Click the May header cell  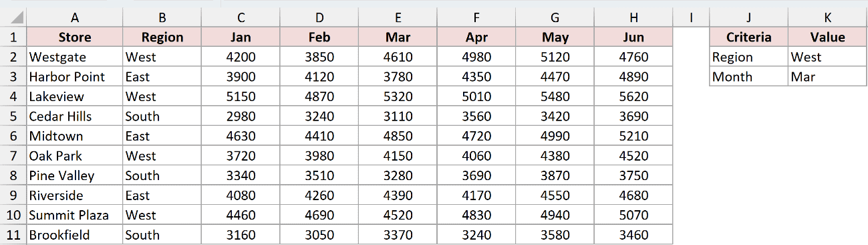[x=555, y=37]
